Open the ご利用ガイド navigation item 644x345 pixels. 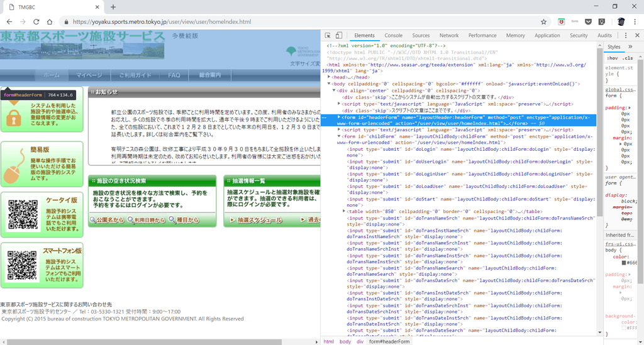[135, 75]
